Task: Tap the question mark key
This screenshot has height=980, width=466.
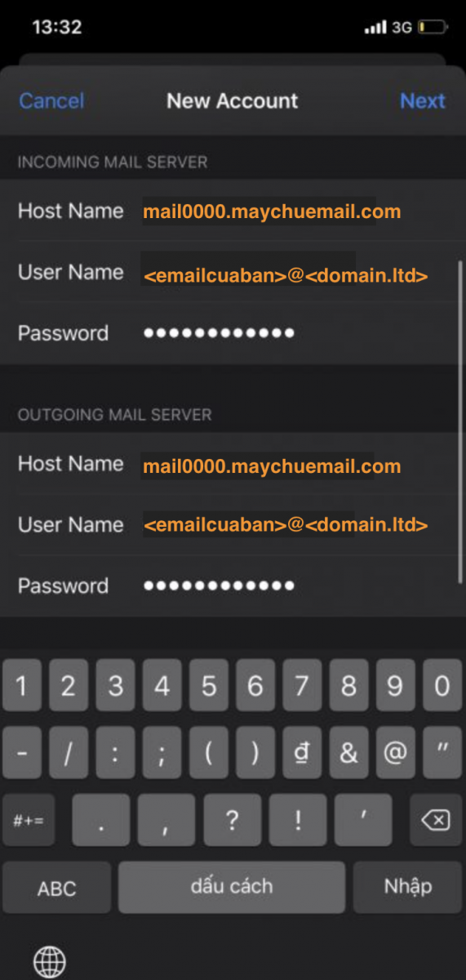Action: [232, 820]
